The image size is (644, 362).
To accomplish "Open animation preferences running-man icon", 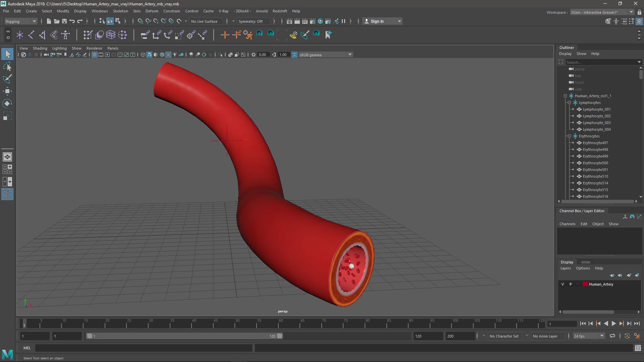I will pyautogui.click(x=637, y=336).
